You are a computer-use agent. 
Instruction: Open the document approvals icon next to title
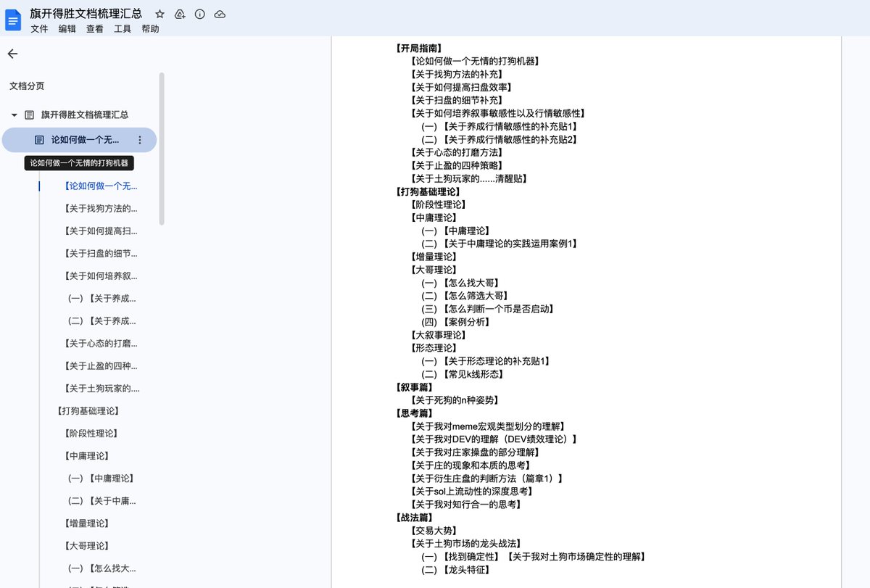(x=179, y=14)
